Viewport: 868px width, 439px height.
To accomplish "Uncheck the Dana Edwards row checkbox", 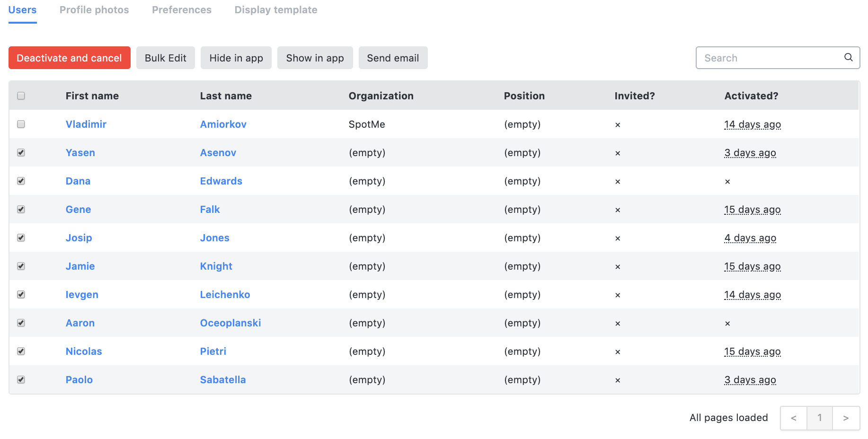I will [21, 181].
